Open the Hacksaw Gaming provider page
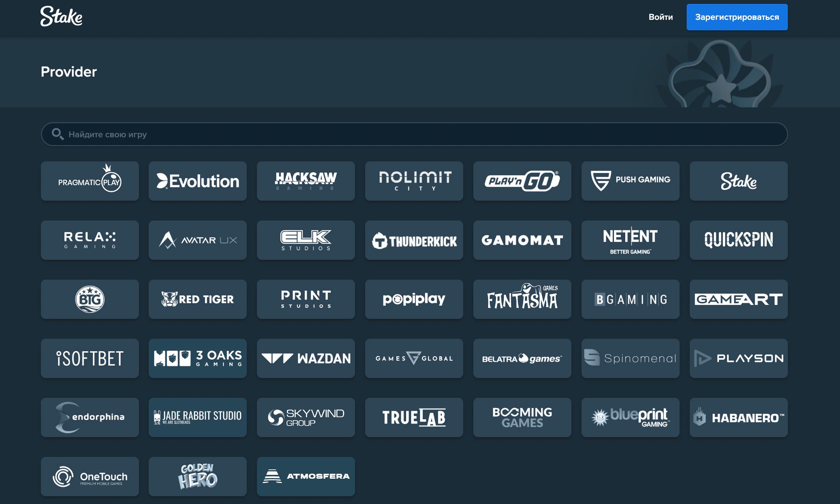 306,180
